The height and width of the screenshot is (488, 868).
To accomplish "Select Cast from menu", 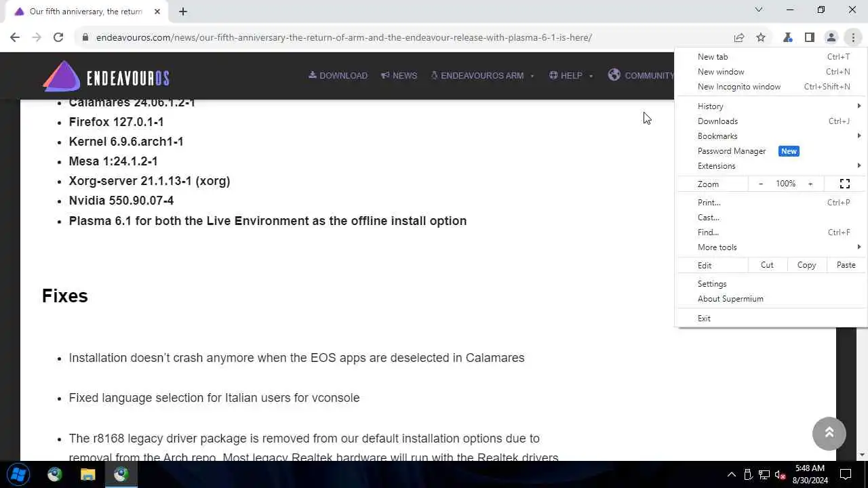I will pyautogui.click(x=771, y=218).
